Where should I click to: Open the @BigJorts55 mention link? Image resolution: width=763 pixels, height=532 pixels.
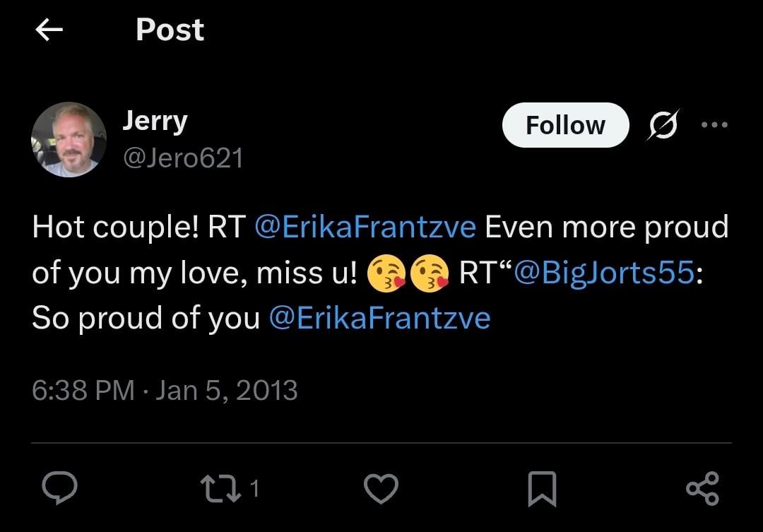pos(604,272)
